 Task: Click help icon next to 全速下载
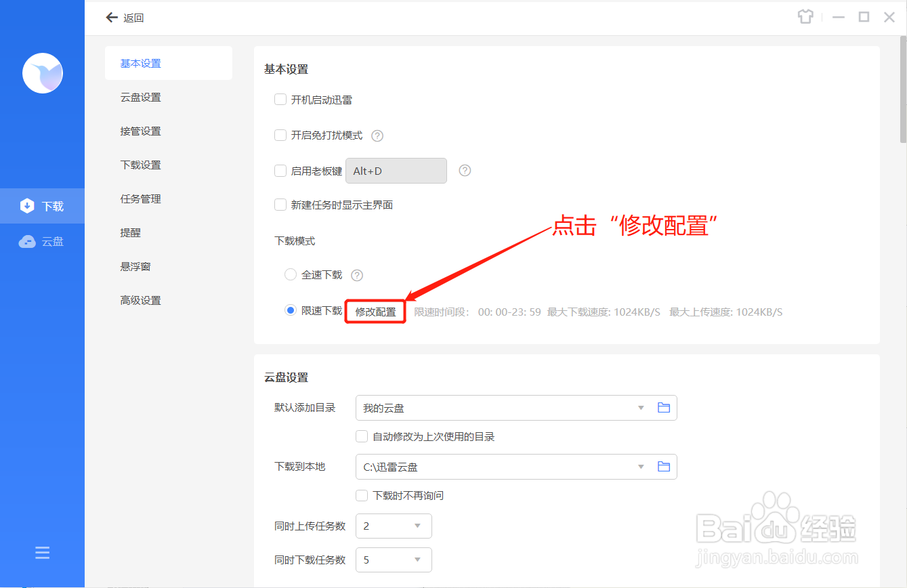coord(357,275)
